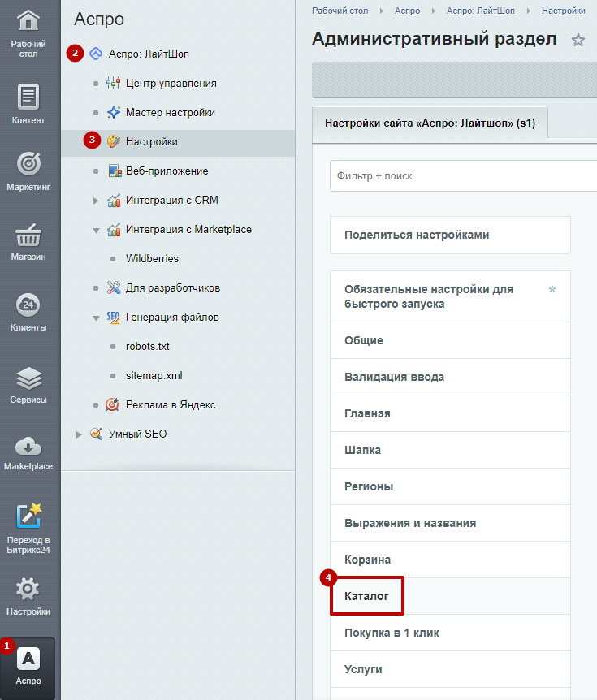Open the Настройки gear in the sidebar
Image resolution: width=597 pixels, height=700 pixels.
tap(28, 589)
